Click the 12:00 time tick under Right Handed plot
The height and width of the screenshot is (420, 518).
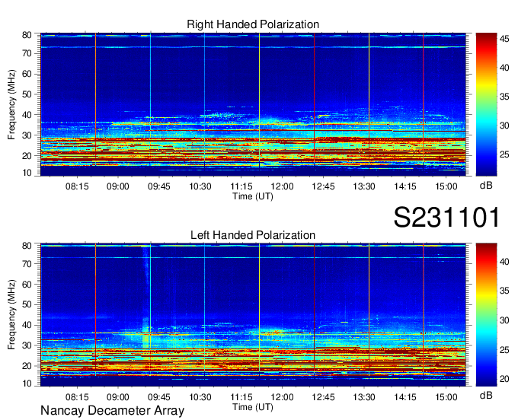(x=282, y=186)
